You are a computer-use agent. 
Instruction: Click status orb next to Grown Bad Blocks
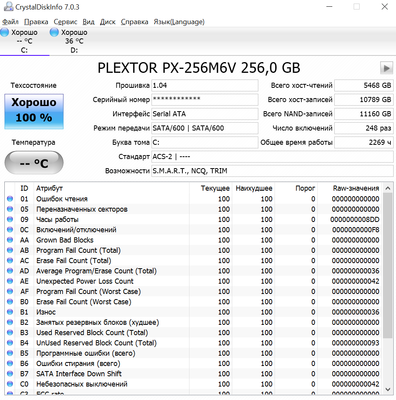(10, 240)
